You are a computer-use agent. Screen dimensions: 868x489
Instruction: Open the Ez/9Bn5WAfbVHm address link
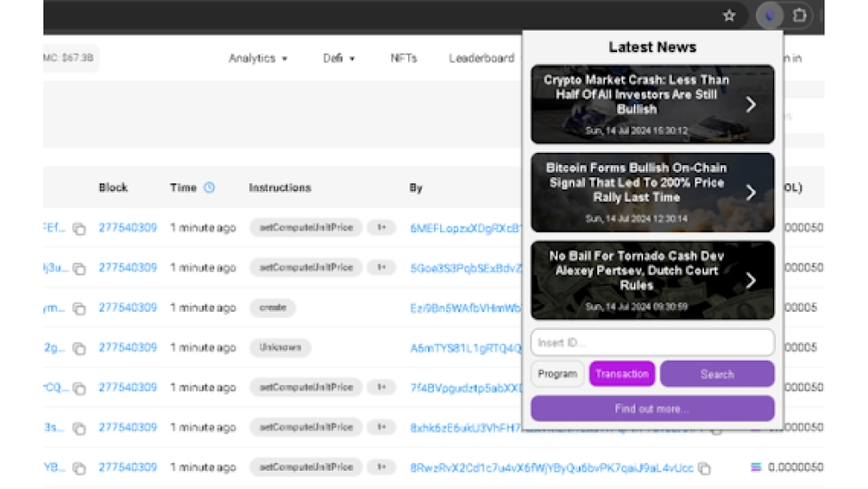point(465,308)
